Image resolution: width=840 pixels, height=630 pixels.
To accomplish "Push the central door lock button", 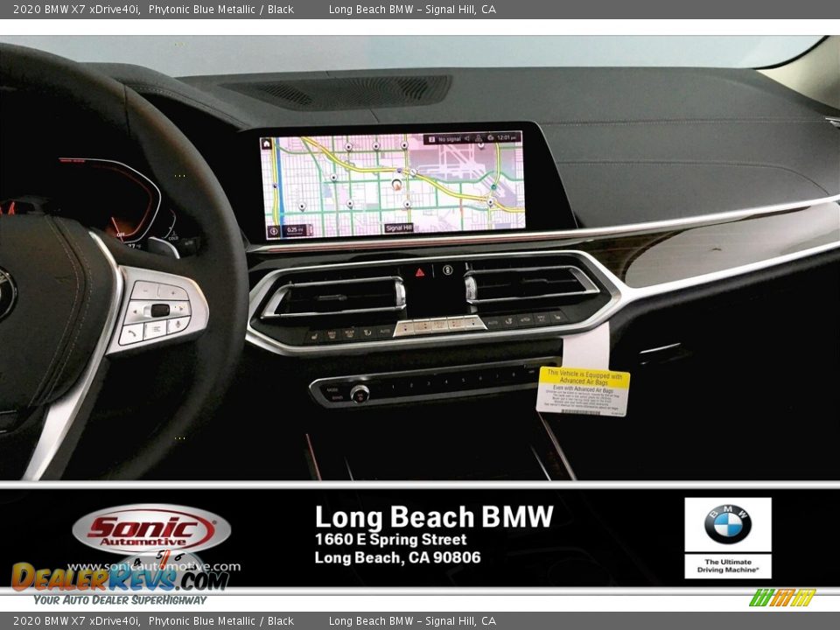I will tap(448, 270).
